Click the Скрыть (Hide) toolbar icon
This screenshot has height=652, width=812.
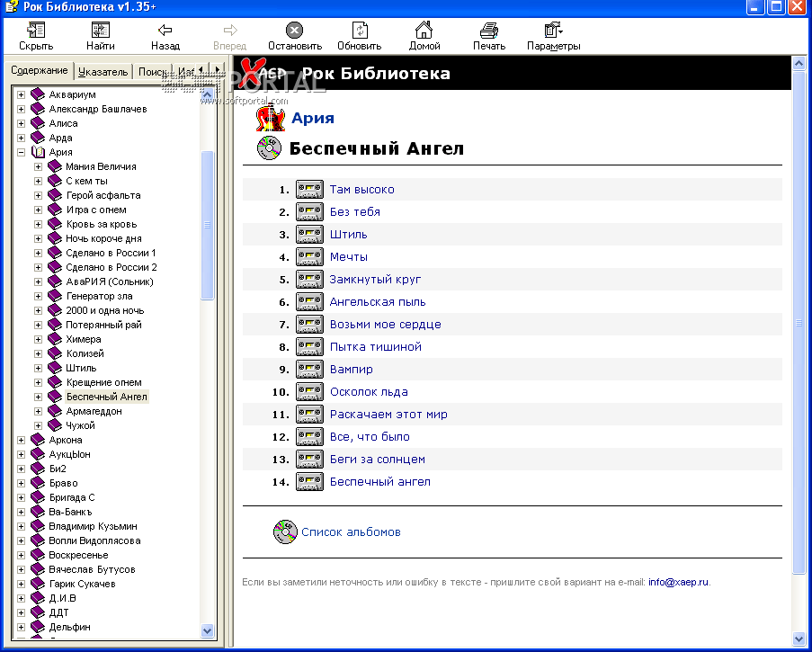click(36, 30)
